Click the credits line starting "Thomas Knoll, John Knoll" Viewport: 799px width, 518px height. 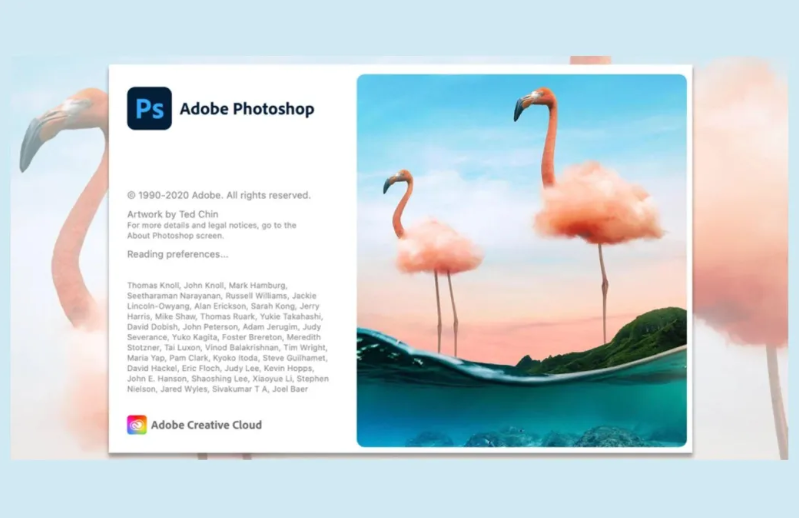tap(207, 285)
